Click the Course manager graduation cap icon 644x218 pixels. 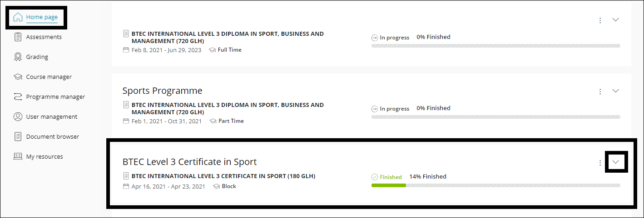pos(18,77)
